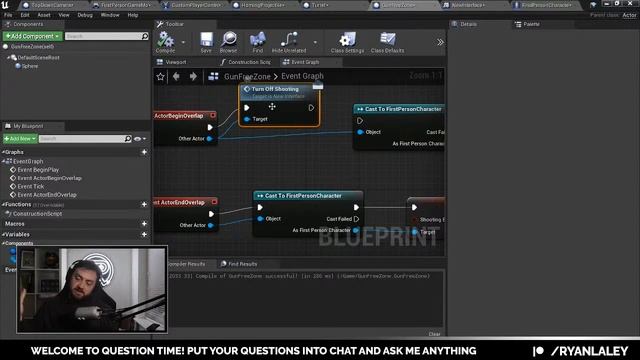
Task: Click the Cast Failed pin on lower Cast node
Action: pyautogui.click(x=356, y=219)
